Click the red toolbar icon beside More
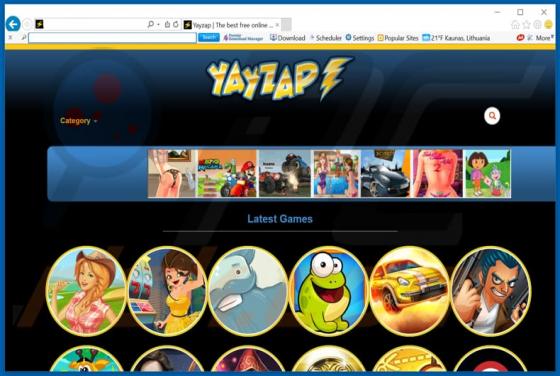This screenshot has width=560, height=376. pos(520,37)
